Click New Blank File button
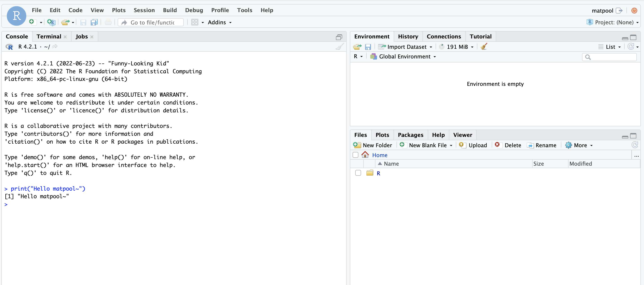 [426, 145]
